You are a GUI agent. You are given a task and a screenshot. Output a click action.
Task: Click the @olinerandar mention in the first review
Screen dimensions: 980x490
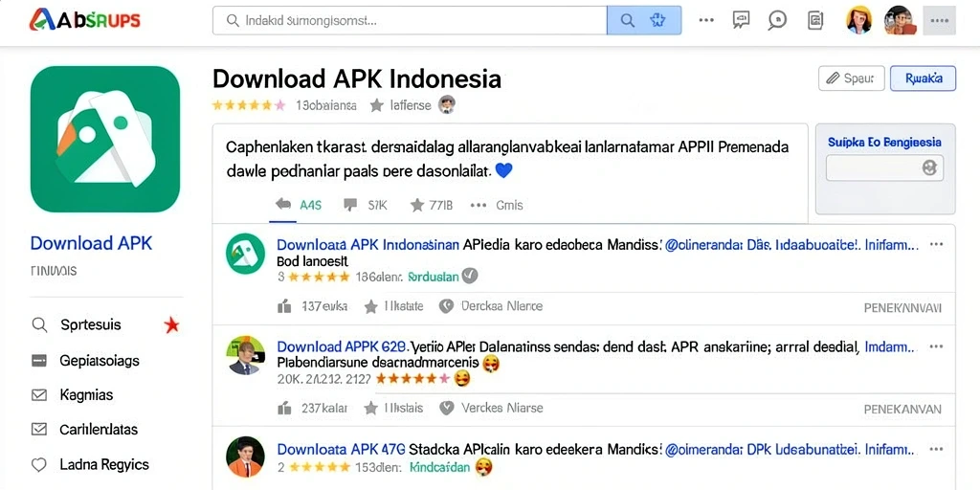point(702,244)
